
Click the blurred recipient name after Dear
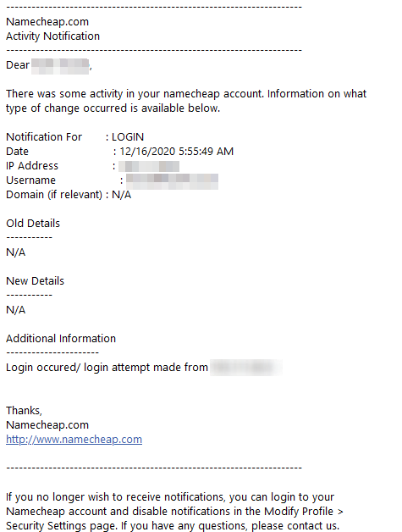coord(60,66)
